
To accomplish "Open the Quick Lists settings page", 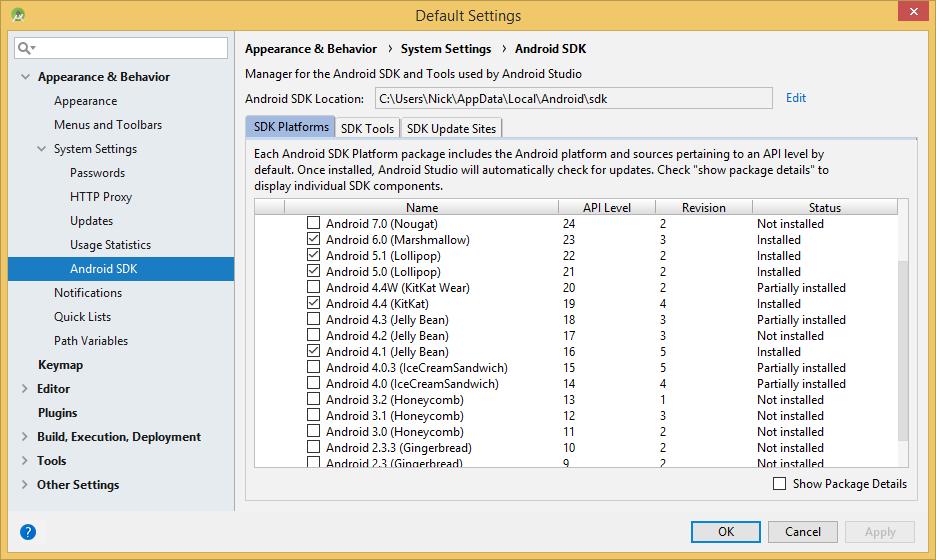I will click(x=82, y=316).
